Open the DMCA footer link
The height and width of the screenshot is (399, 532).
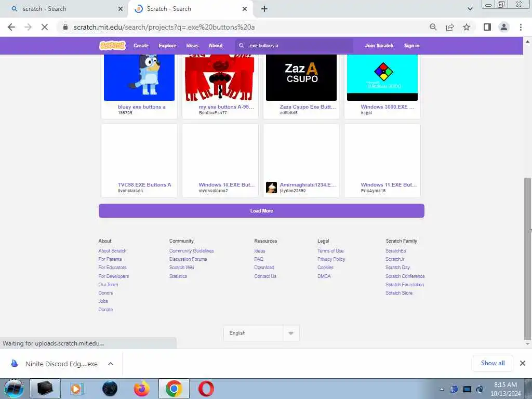[x=324, y=276]
